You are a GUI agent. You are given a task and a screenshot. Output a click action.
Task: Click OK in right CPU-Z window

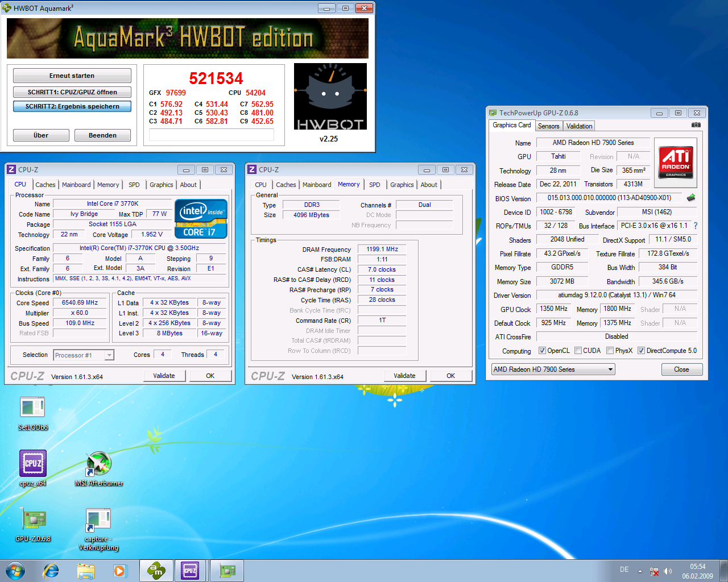coord(451,376)
